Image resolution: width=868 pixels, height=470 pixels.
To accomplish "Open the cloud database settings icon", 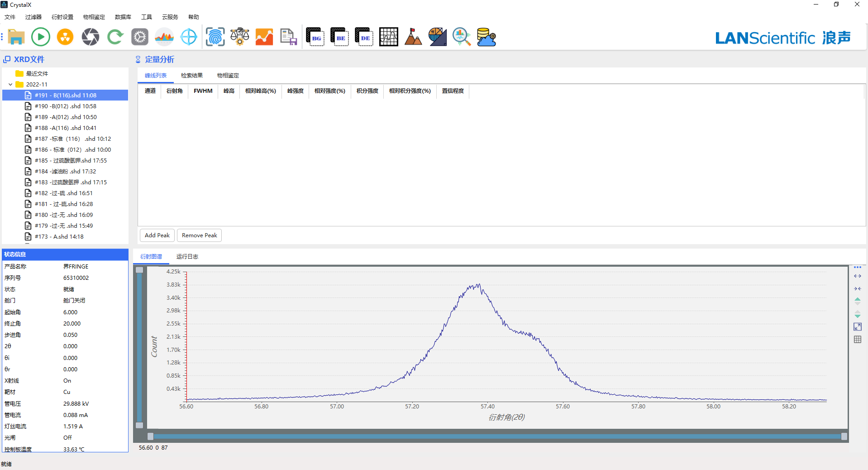I will (x=486, y=37).
